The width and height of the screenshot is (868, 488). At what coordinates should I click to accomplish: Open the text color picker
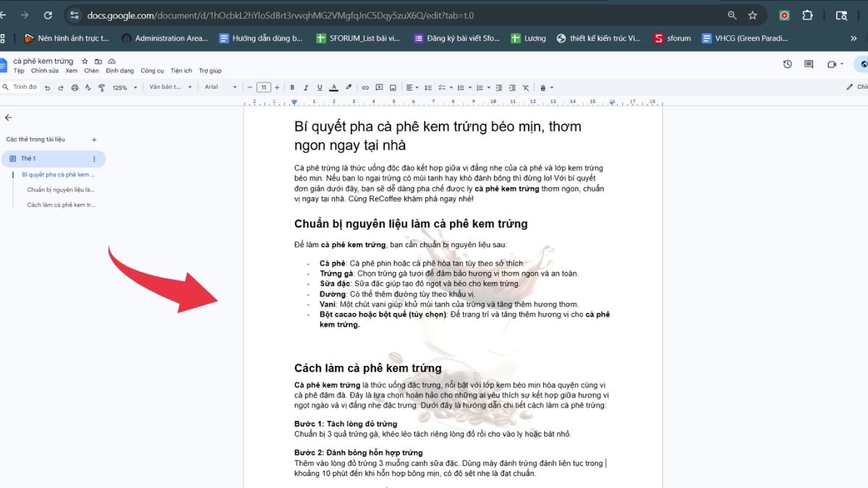[x=333, y=87]
